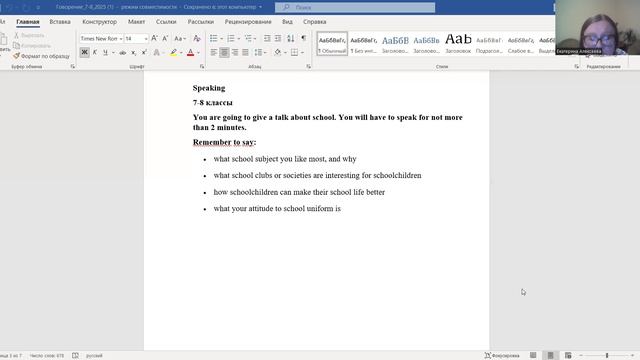Viewport: 640px width, 360px height.
Task: Align text right
Action: pyautogui.click(x=235, y=52)
